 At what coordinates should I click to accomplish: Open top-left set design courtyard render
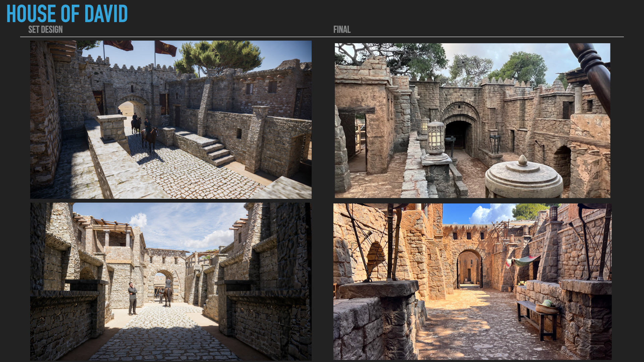click(x=171, y=119)
